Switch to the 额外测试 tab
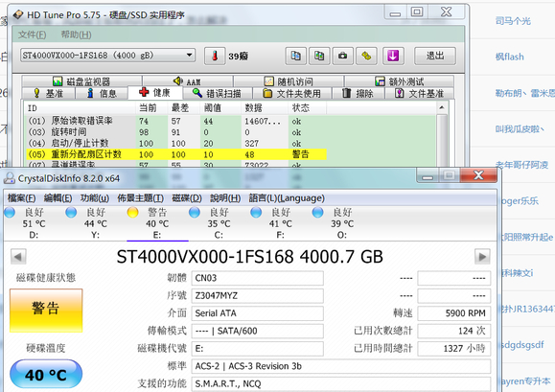 (x=400, y=81)
